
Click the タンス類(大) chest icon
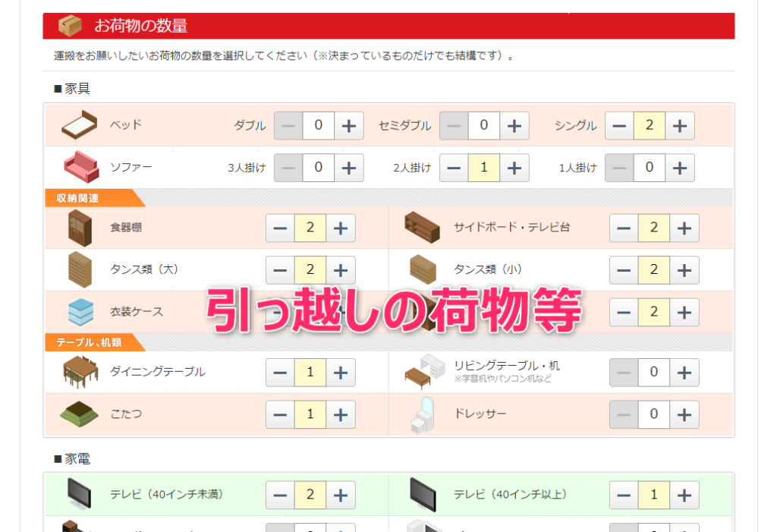(80, 269)
